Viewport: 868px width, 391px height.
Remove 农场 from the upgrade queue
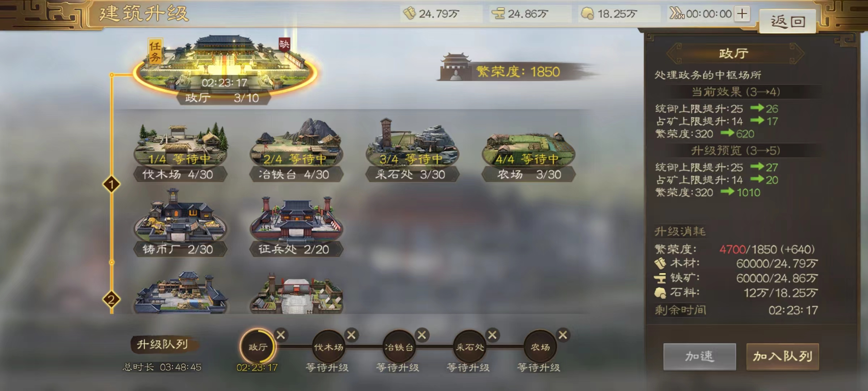click(563, 335)
